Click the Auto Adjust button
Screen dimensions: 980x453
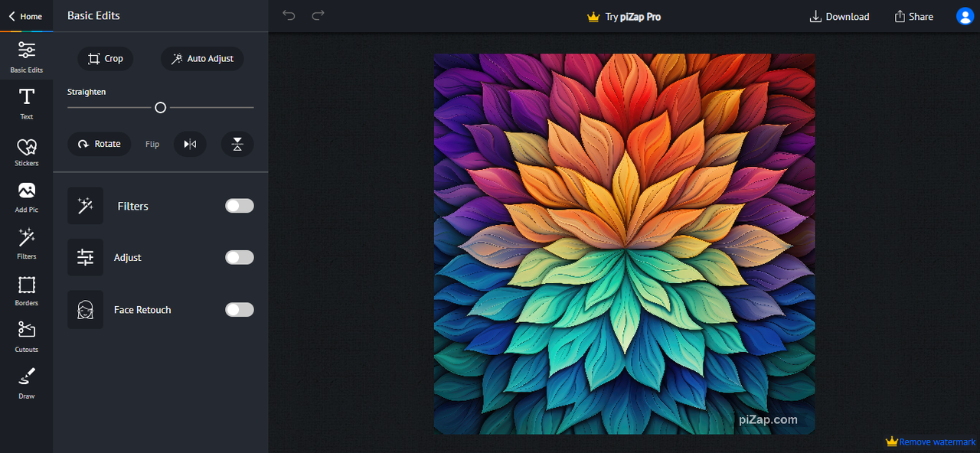(x=202, y=58)
